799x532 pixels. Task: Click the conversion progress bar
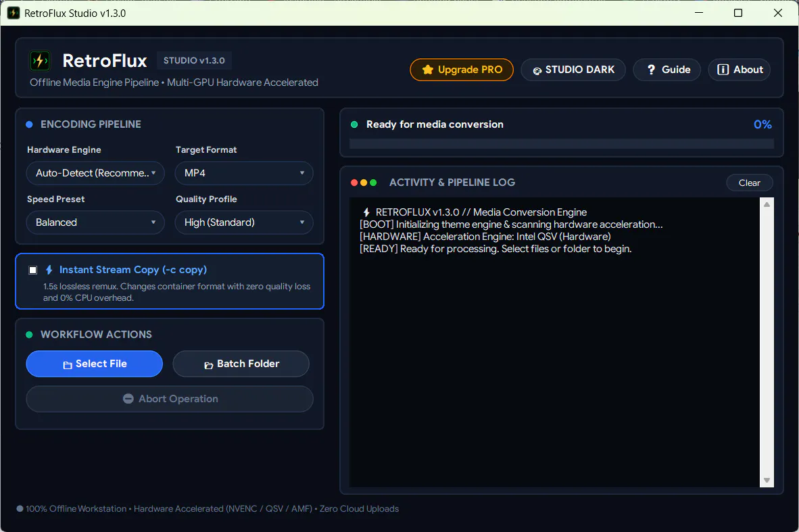click(562, 144)
